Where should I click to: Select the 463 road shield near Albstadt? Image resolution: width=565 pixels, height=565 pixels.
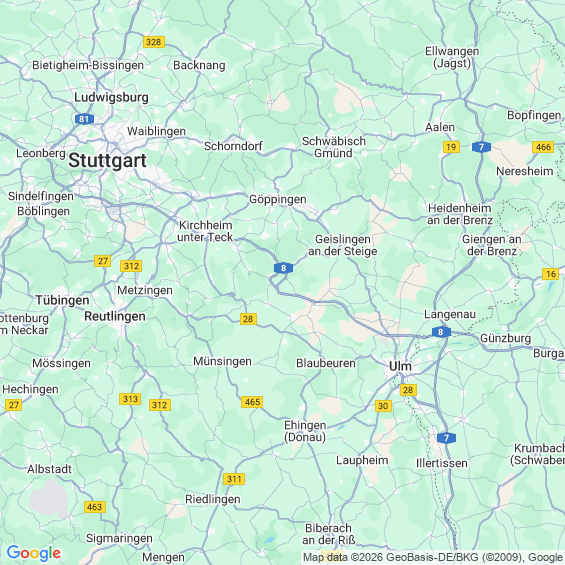click(95, 507)
